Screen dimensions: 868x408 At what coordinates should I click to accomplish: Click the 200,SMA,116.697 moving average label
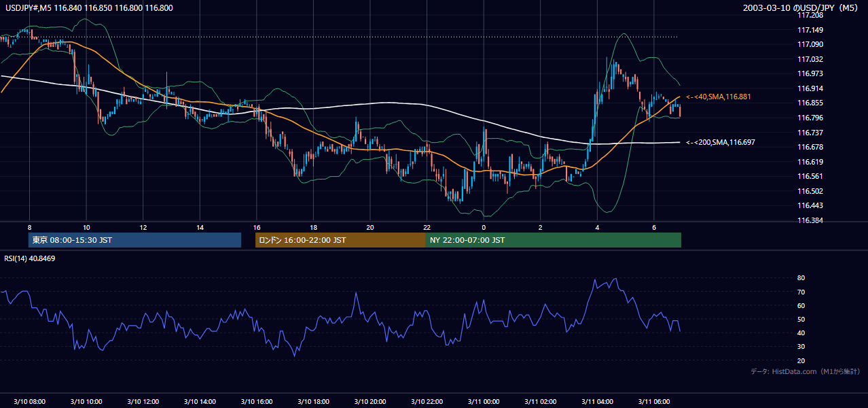coord(721,143)
